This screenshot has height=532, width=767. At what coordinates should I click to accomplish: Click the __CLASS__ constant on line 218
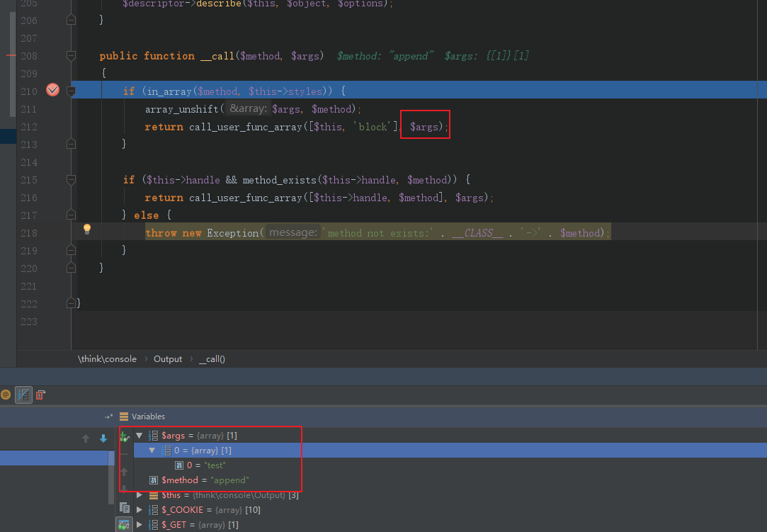(477, 233)
